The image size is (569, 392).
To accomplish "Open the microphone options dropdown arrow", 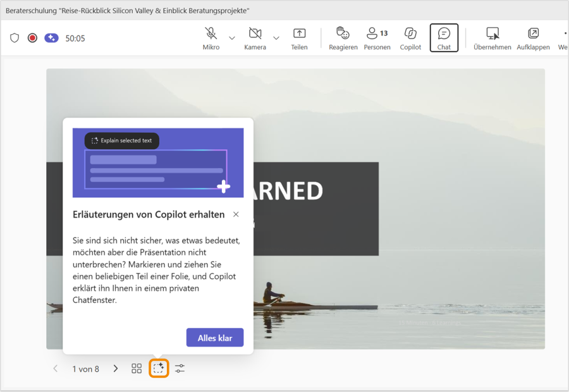I will click(x=232, y=38).
